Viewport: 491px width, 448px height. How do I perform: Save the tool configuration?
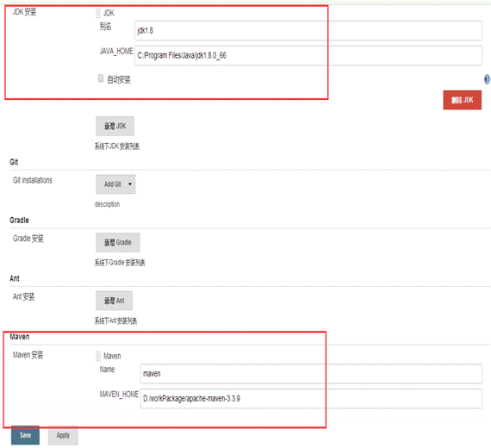click(x=25, y=435)
